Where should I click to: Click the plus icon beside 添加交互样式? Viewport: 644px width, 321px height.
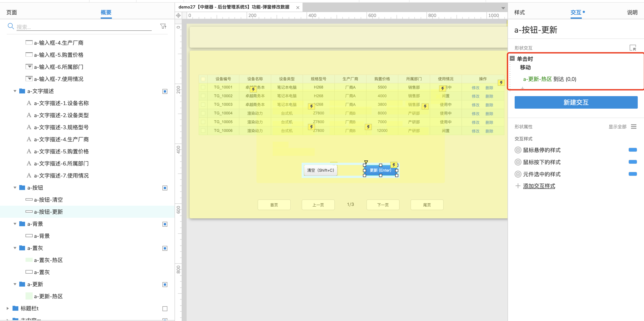[518, 186]
